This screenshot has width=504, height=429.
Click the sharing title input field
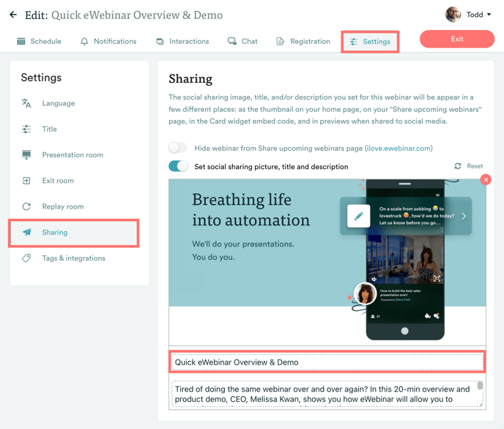click(x=327, y=362)
